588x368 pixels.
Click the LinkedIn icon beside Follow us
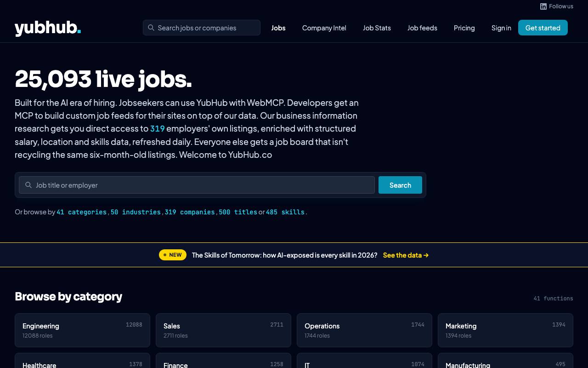543,6
